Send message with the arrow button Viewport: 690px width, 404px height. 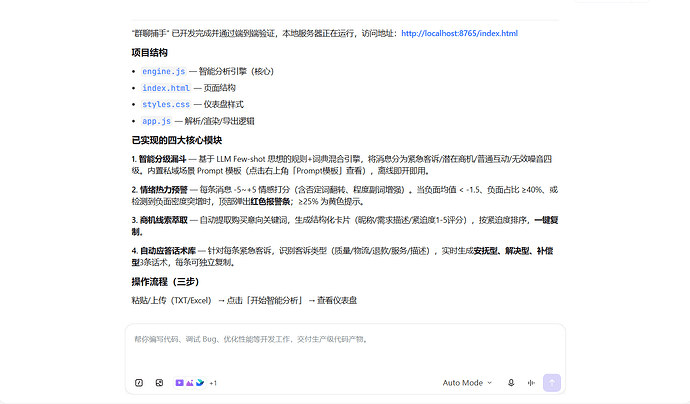[552, 383]
